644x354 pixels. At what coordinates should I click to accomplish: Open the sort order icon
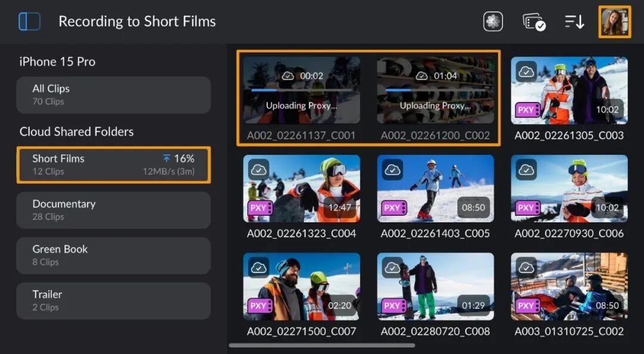pos(574,21)
